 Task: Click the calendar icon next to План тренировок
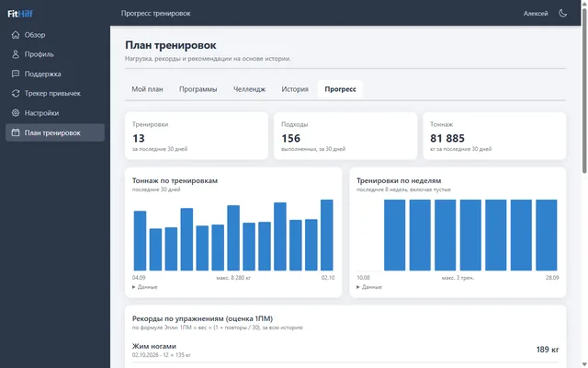(16, 132)
